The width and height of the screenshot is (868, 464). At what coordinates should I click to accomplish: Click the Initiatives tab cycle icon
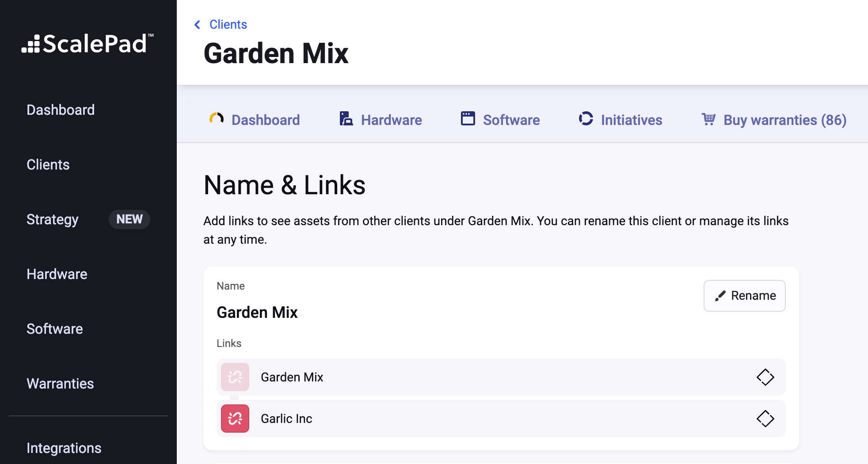click(x=586, y=118)
